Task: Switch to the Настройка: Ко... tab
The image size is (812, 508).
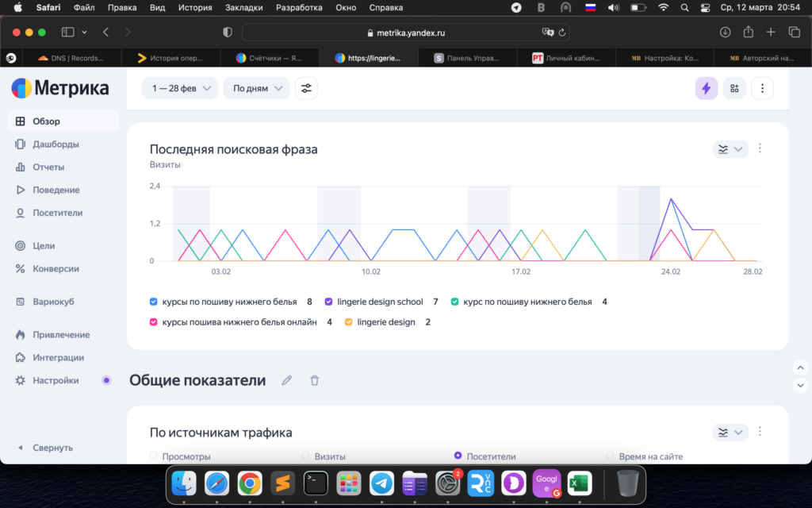Action: (665, 58)
